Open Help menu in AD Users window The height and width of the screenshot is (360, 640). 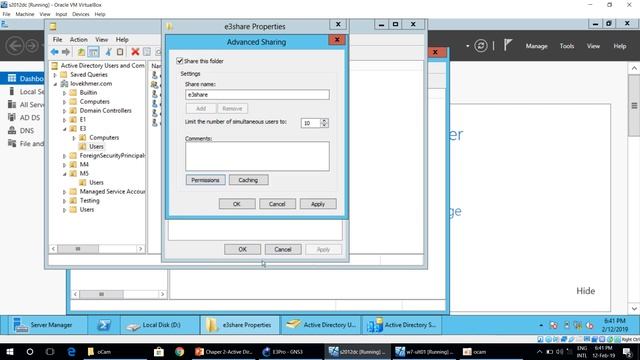tap(122, 40)
